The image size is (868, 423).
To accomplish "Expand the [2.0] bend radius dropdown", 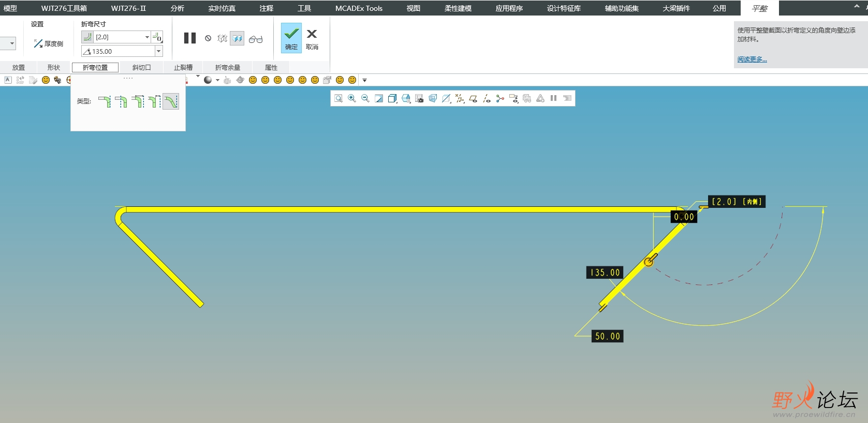I will click(147, 37).
